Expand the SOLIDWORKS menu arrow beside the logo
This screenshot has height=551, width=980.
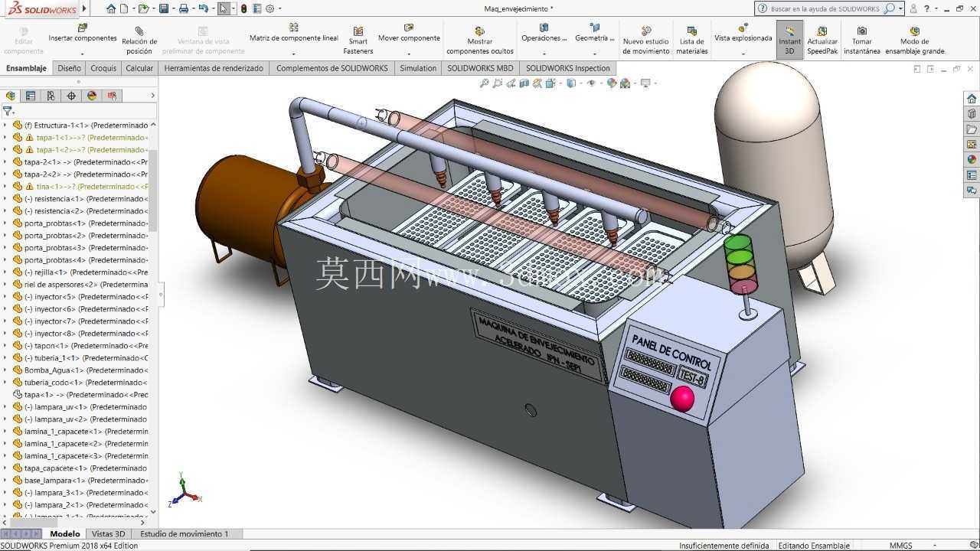pyautogui.click(x=84, y=8)
